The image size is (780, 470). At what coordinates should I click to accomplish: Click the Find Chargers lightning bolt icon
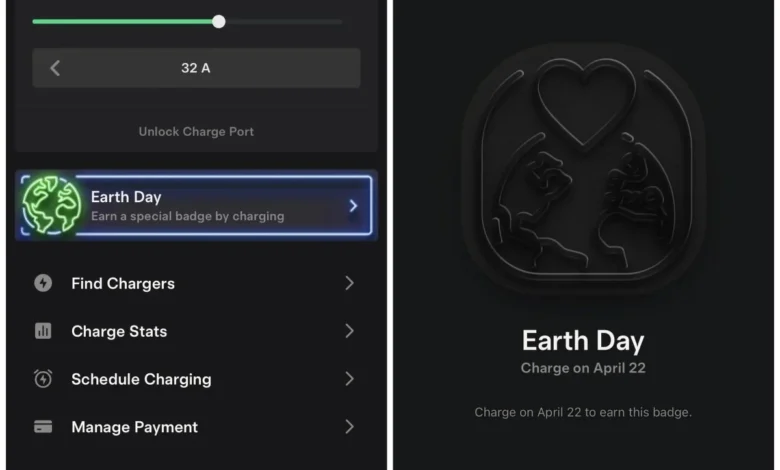[43, 283]
